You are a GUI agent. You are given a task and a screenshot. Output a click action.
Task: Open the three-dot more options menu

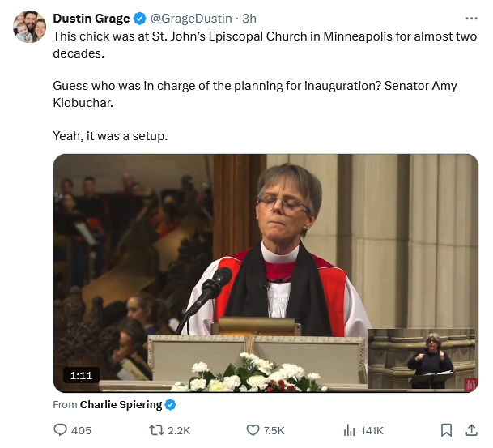[472, 18]
